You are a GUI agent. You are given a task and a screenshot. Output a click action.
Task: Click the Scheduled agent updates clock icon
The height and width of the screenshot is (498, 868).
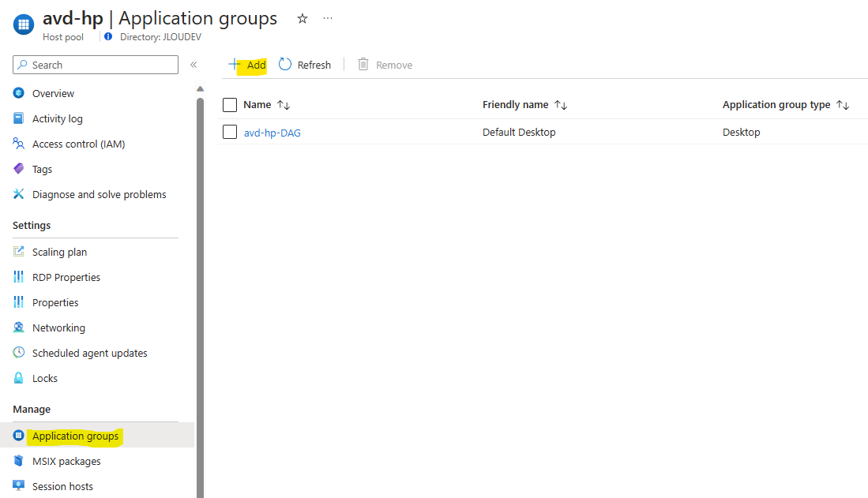[19, 353]
